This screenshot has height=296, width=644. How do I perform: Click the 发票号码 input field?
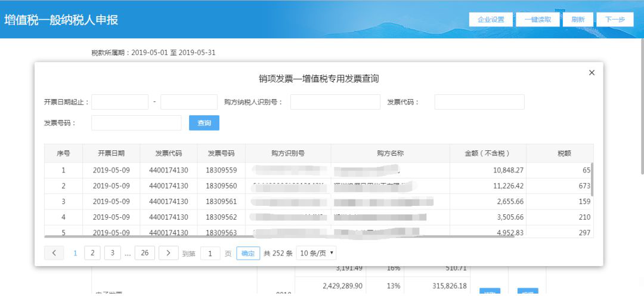click(137, 123)
